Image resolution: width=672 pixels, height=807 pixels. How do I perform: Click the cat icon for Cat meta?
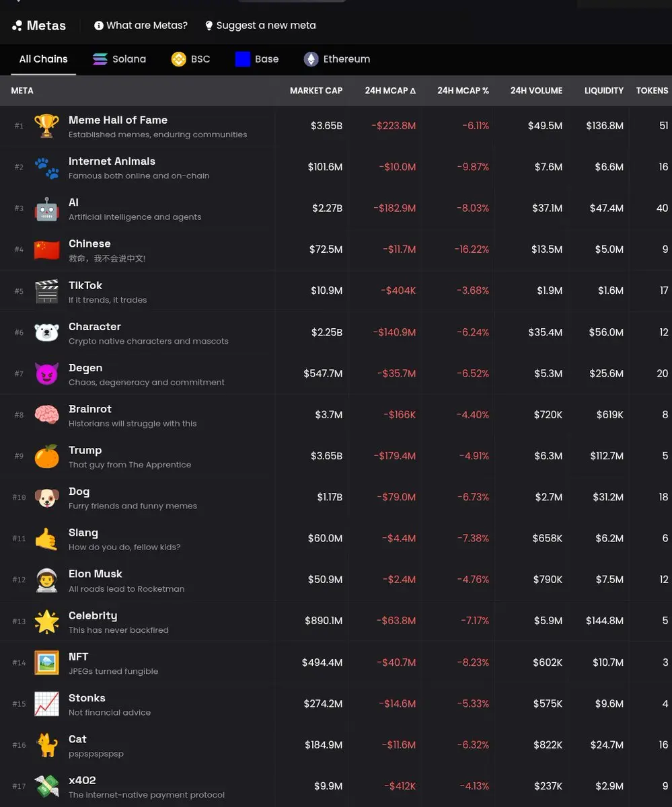click(x=47, y=745)
